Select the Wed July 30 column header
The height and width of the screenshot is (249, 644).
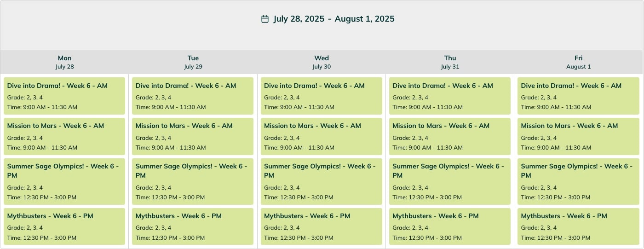point(322,62)
